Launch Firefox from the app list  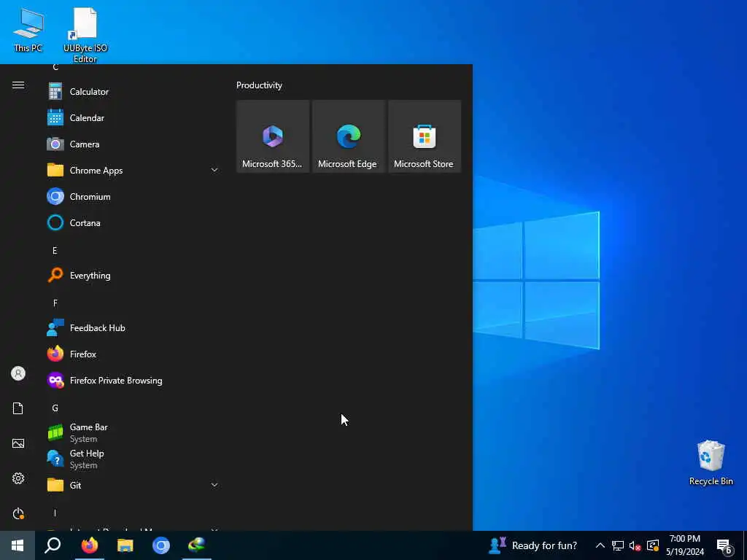pyautogui.click(x=133, y=354)
